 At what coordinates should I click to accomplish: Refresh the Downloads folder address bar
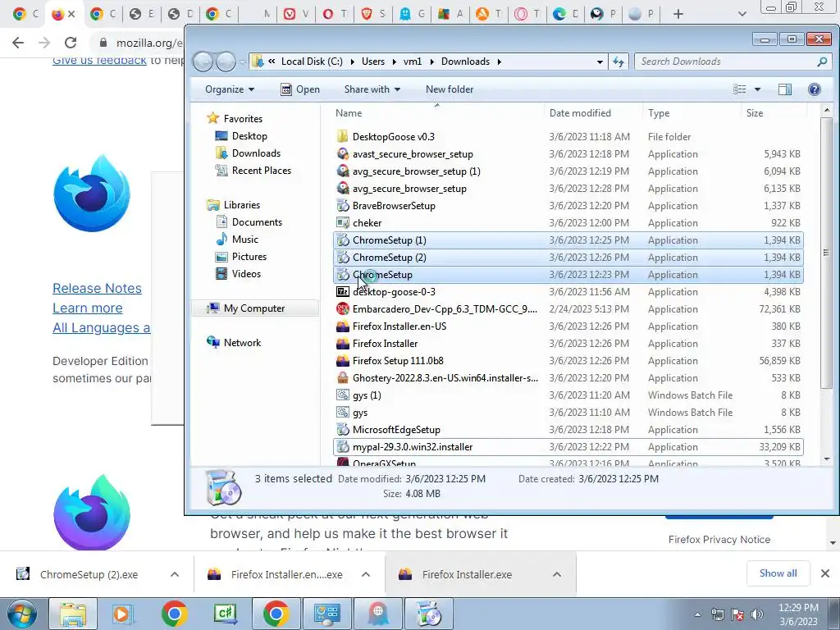619,62
